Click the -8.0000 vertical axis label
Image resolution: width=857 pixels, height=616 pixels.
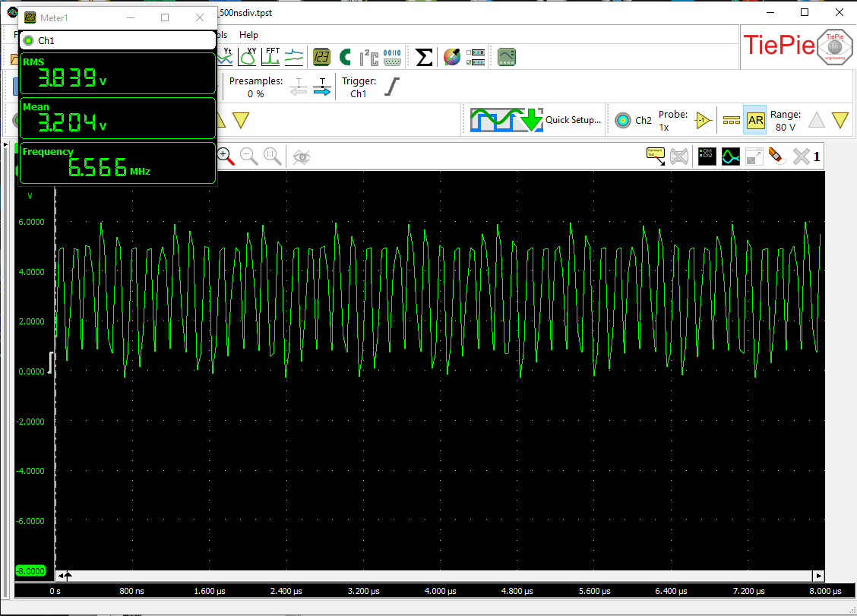(x=30, y=571)
